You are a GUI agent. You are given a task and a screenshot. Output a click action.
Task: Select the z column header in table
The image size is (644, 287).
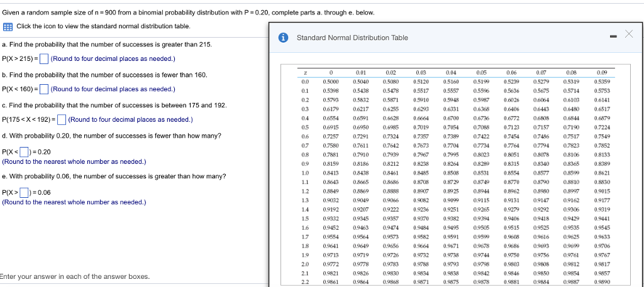click(305, 73)
